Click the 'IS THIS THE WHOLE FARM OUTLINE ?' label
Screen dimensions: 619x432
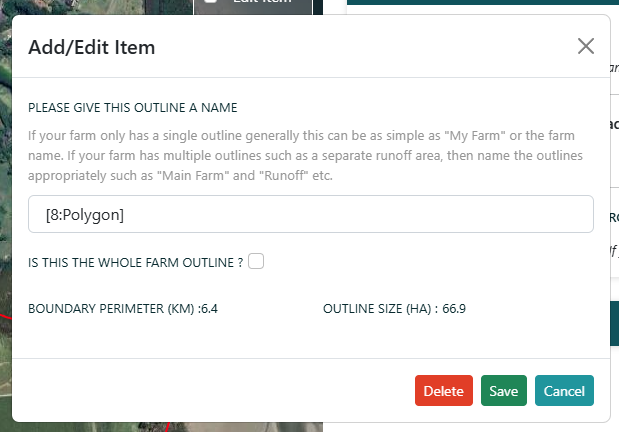point(135,263)
